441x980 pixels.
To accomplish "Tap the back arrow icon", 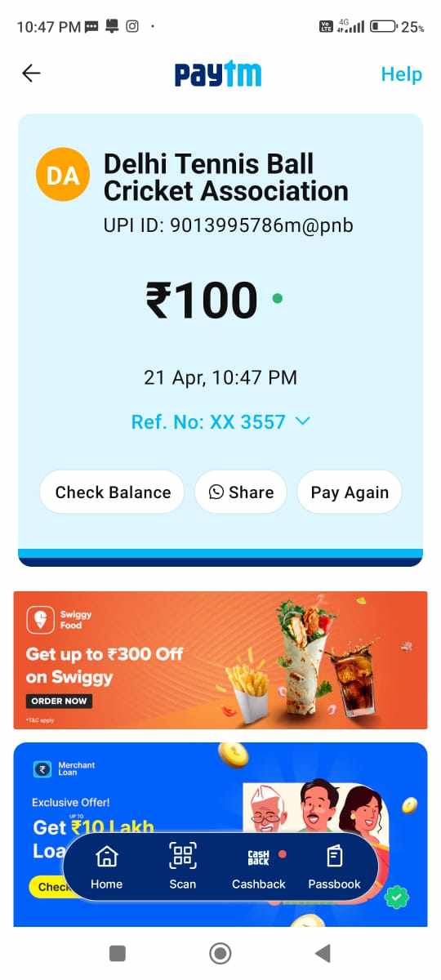I will [31, 73].
